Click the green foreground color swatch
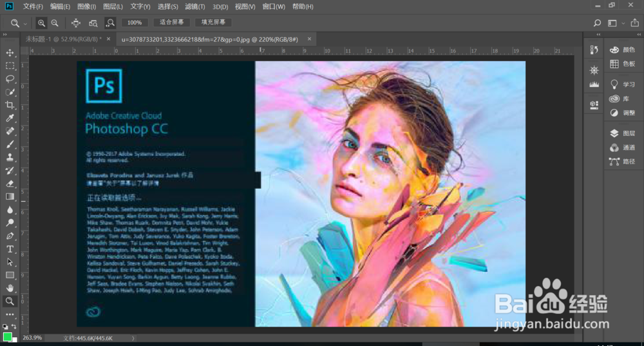The width and height of the screenshot is (644, 346). 7,337
